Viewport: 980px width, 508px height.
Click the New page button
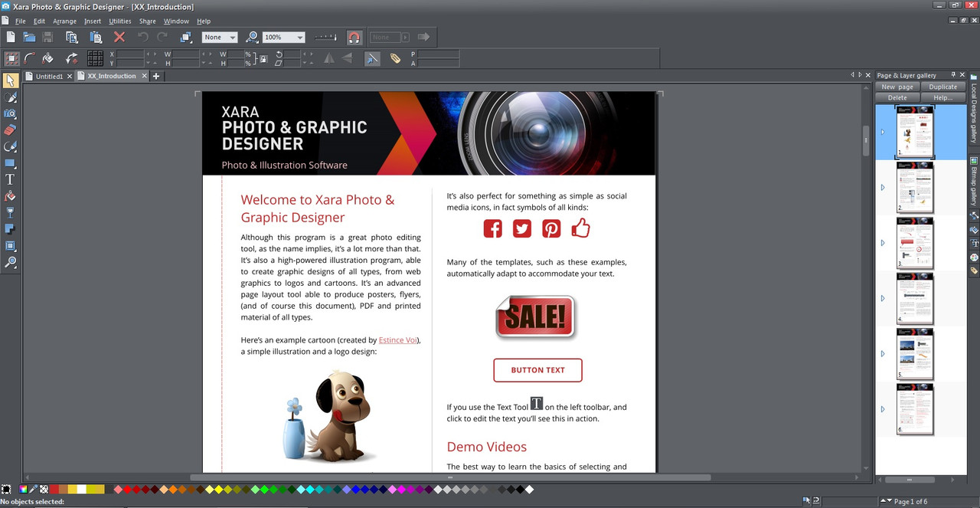click(x=897, y=87)
